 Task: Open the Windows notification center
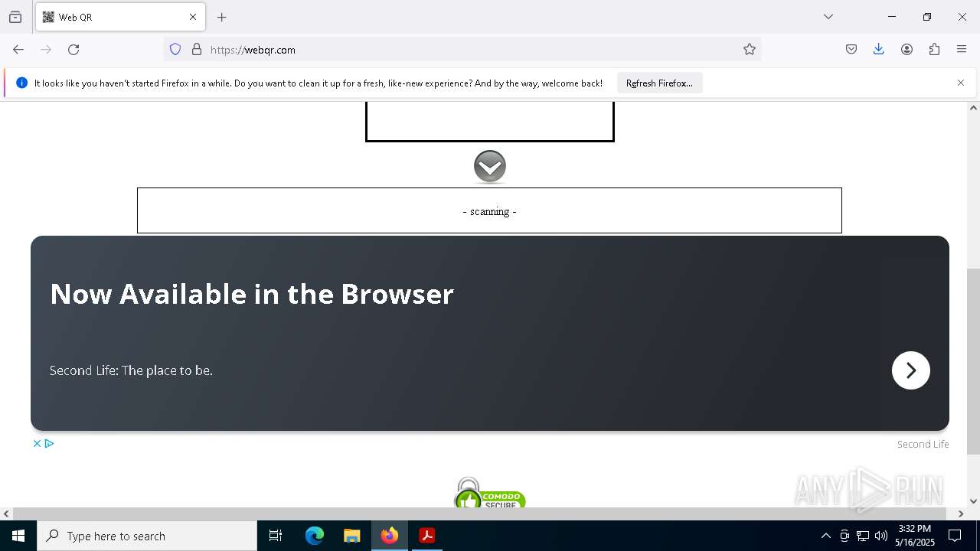[x=955, y=536]
